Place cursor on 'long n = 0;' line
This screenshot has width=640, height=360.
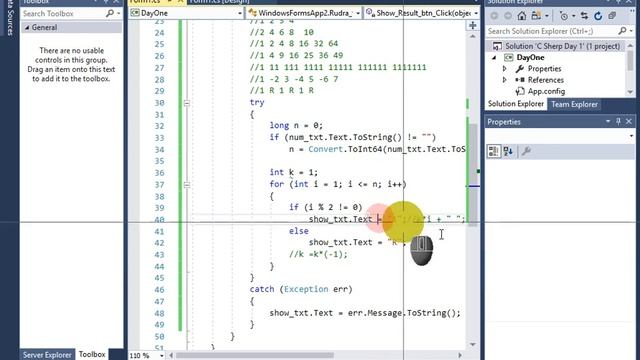coord(296,125)
